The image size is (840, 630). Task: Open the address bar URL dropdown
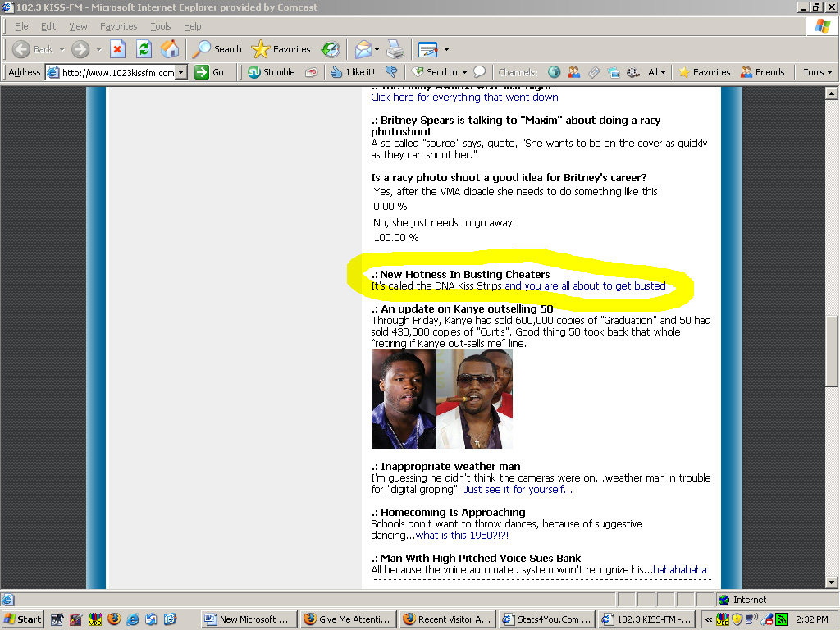(x=181, y=72)
